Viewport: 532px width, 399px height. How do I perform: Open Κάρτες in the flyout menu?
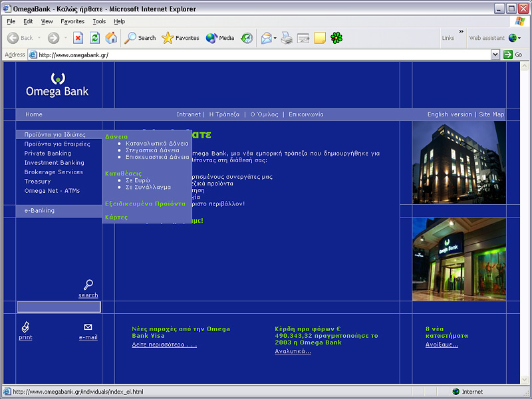[x=116, y=217]
